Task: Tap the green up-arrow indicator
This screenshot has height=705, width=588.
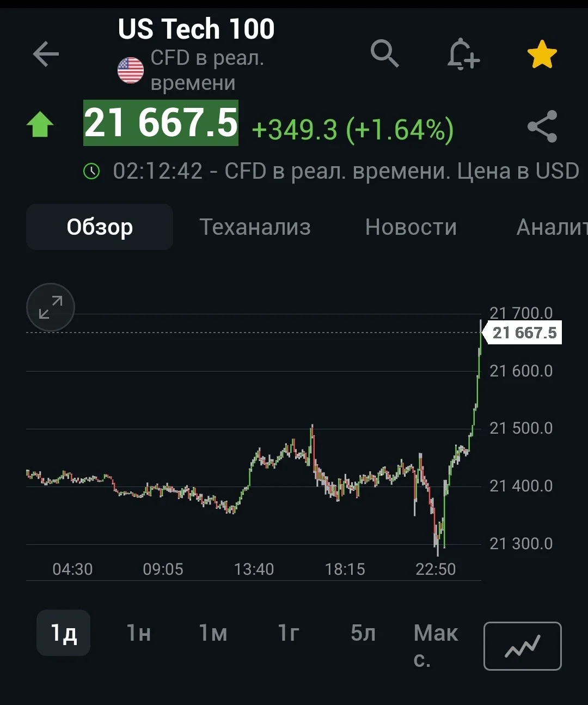Action: tap(40, 124)
